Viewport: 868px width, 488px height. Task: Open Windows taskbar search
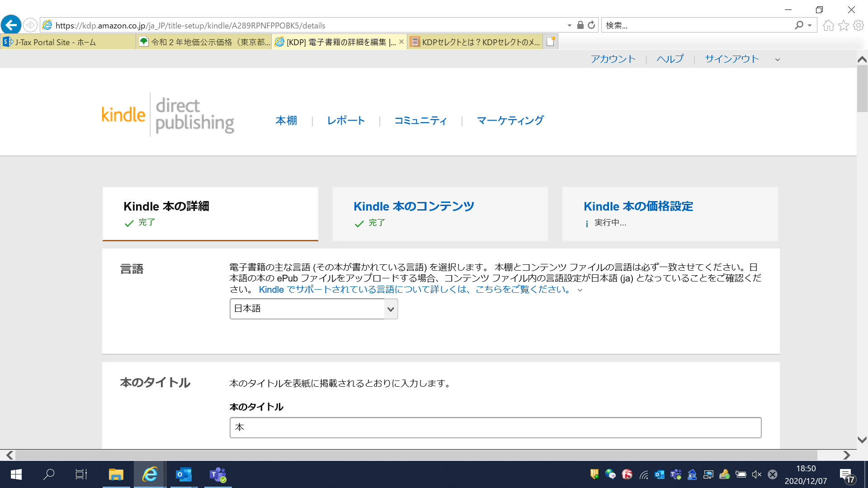(x=49, y=474)
